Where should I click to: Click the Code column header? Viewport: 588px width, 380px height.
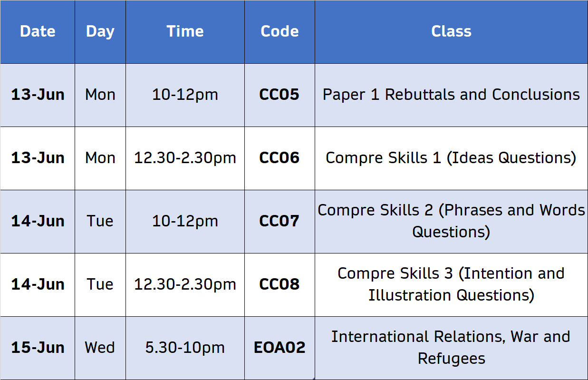pyautogui.click(x=280, y=31)
